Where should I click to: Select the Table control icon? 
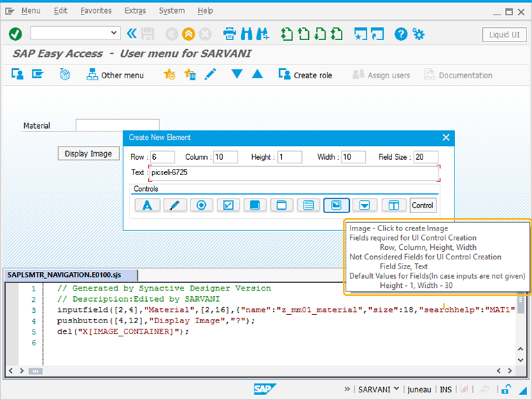(x=393, y=205)
